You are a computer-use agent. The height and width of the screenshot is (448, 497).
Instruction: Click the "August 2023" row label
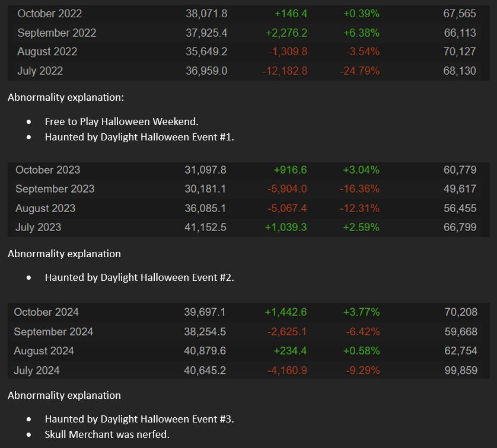coord(46,209)
